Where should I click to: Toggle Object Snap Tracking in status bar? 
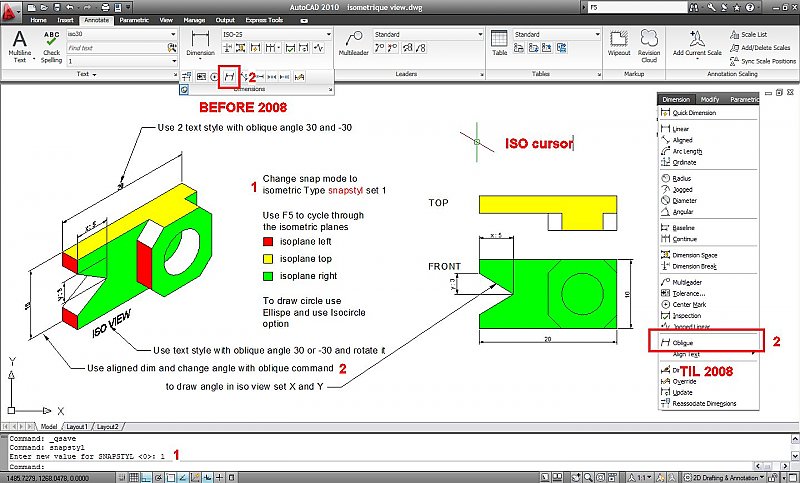click(182, 477)
